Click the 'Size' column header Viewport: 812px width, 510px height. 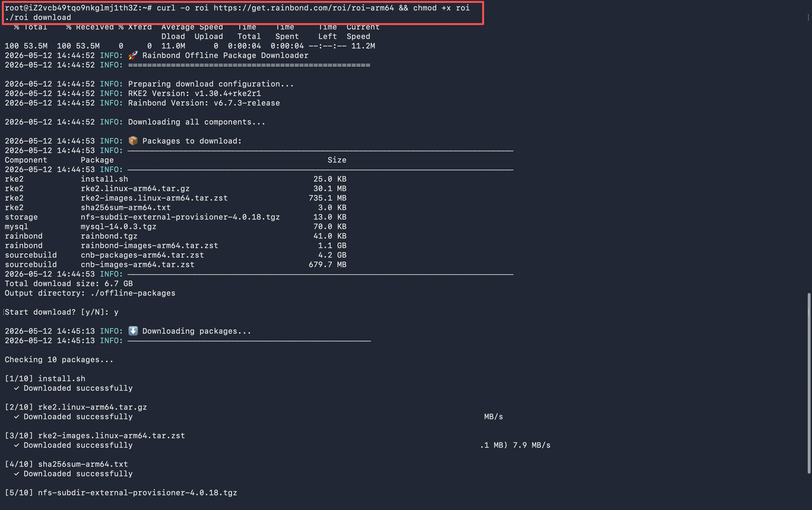click(x=337, y=160)
